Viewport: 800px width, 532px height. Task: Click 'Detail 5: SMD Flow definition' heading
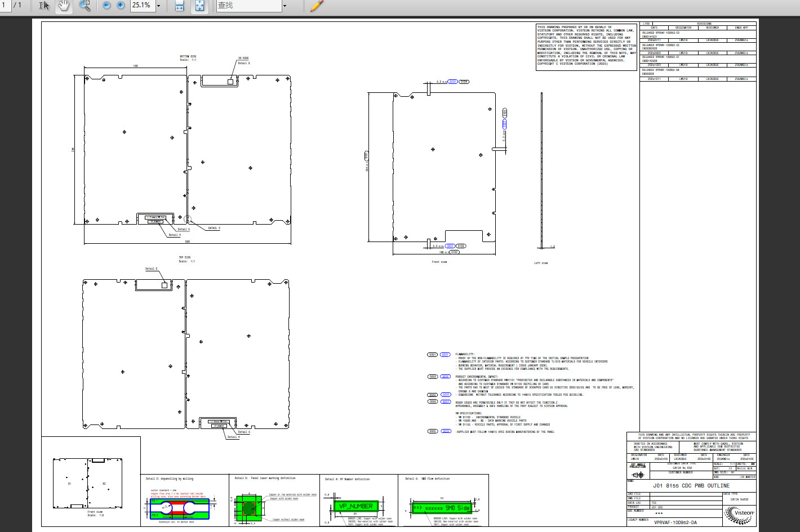(x=427, y=479)
